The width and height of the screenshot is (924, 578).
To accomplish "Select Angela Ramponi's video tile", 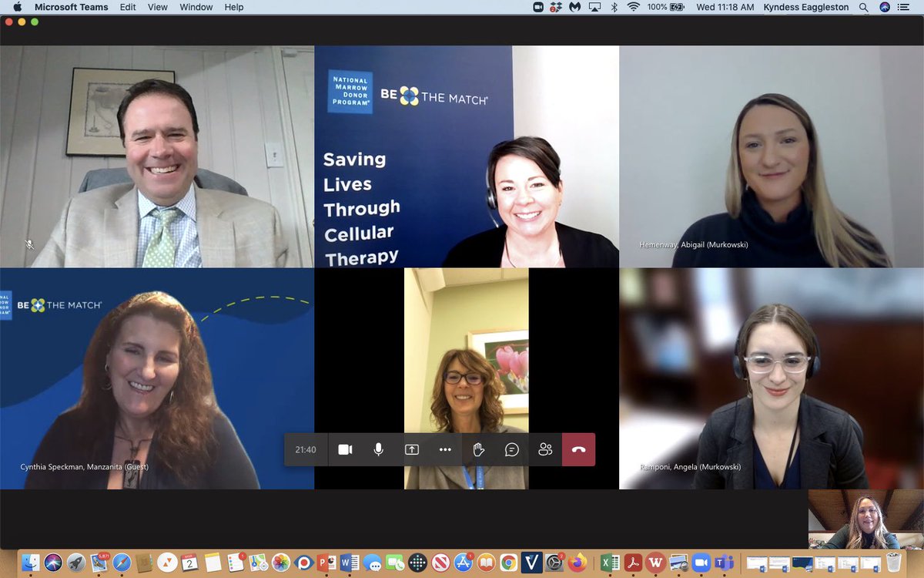I will pos(772,378).
